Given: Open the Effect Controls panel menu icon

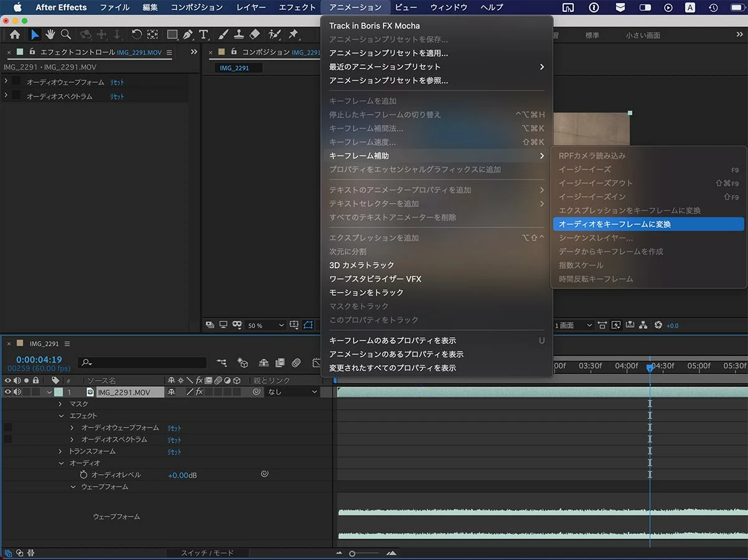Looking at the screenshot, I should [169, 52].
